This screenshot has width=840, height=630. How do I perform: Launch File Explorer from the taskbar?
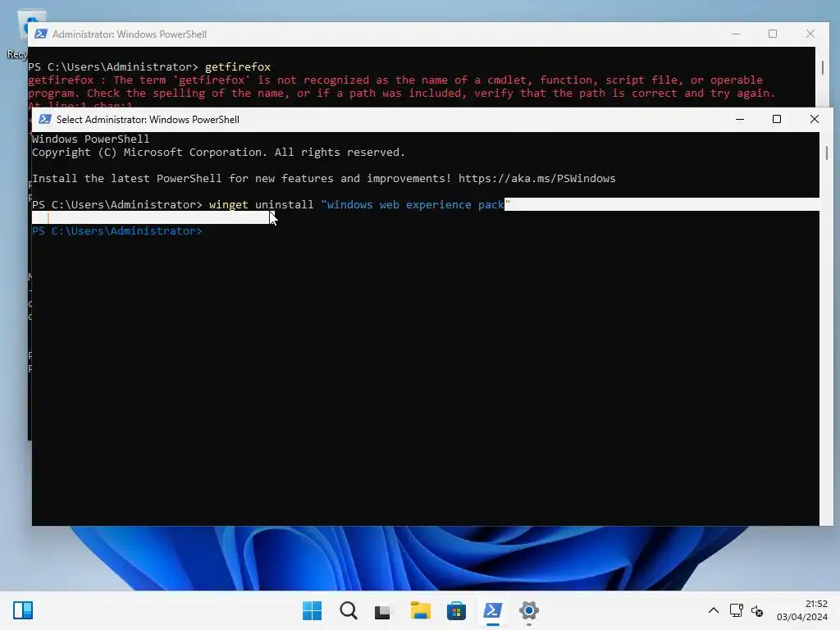421,610
